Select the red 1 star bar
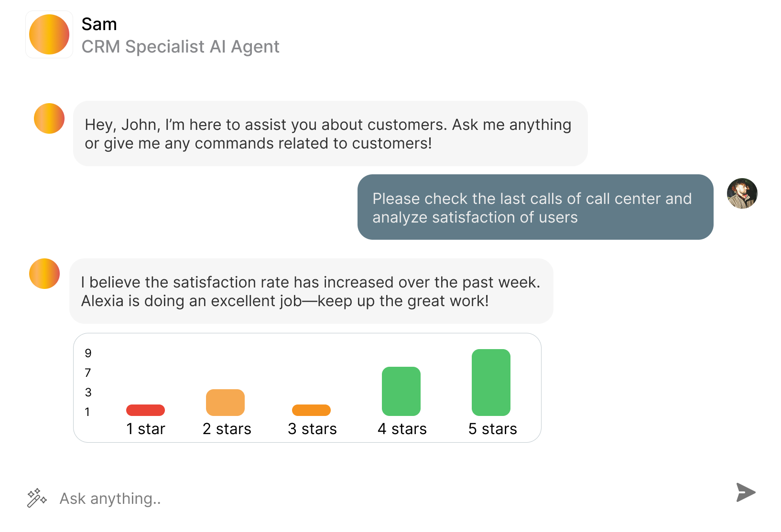Viewport: 781px width, 532px height. (x=145, y=410)
